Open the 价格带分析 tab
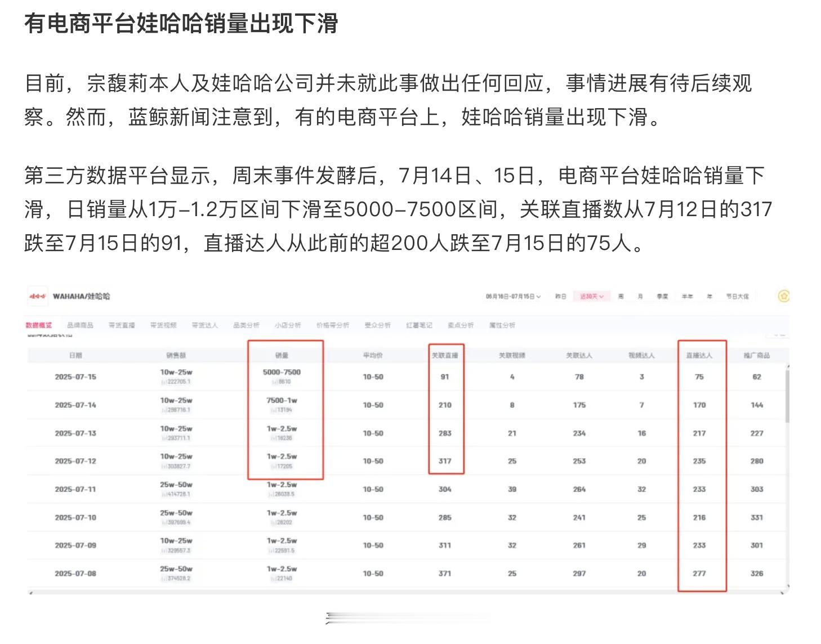The width and height of the screenshot is (821, 644). coord(333,325)
